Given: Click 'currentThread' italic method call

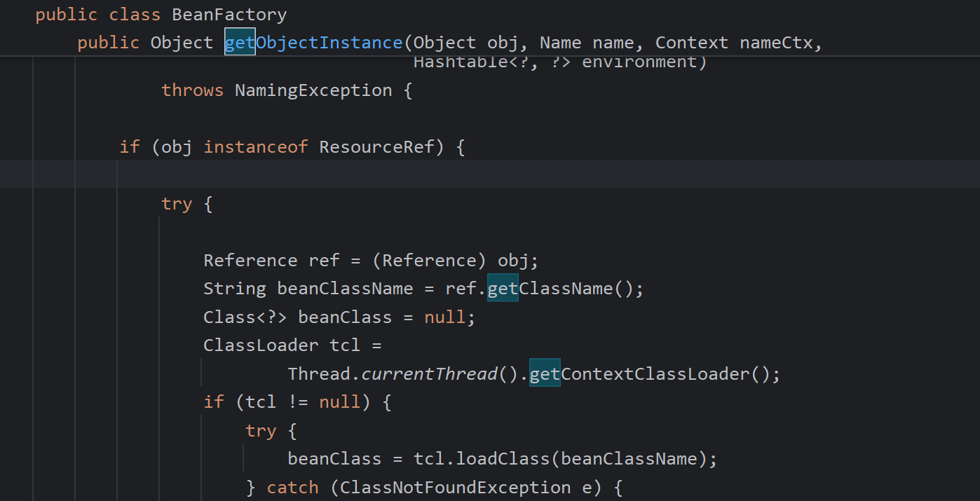Looking at the screenshot, I should coord(429,374).
